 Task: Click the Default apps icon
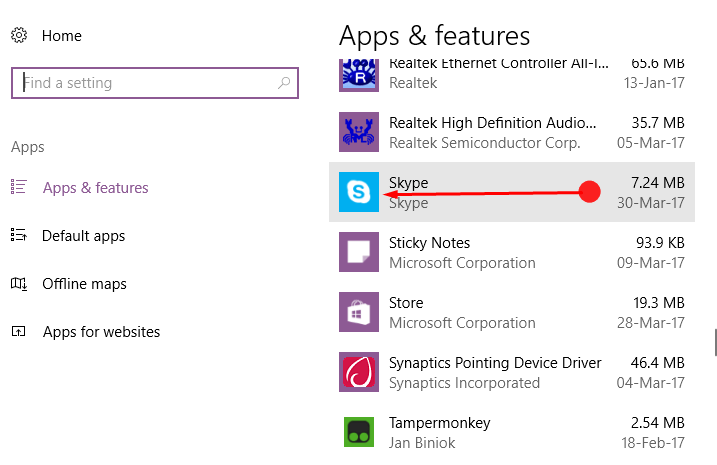[x=19, y=235]
